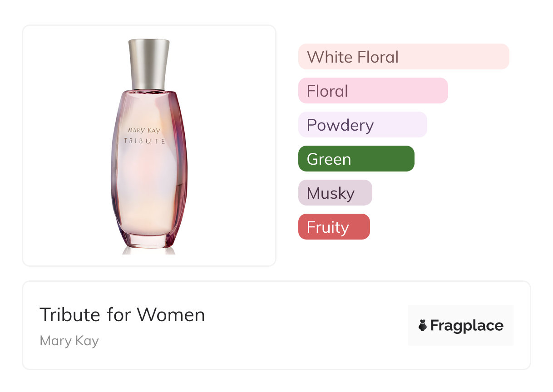Click the TRIBUTE lettering on the bottle
553x392 pixels.
coord(145,141)
